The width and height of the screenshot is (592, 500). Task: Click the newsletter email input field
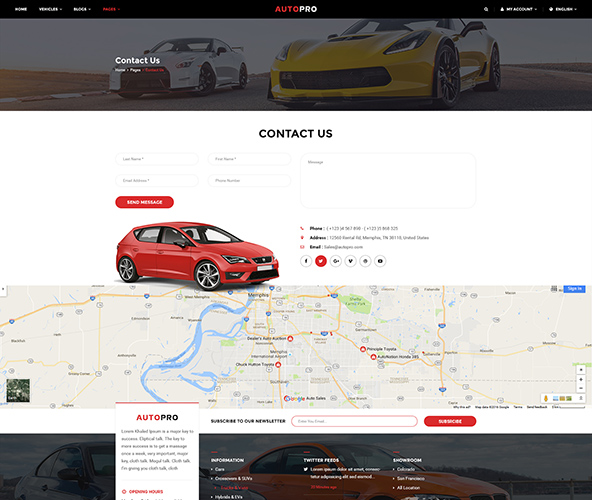coord(354,421)
